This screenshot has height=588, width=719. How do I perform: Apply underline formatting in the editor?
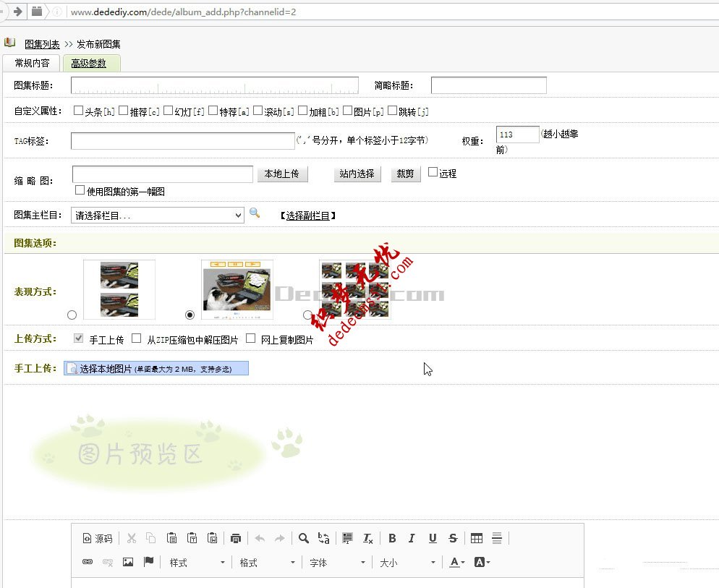point(432,537)
